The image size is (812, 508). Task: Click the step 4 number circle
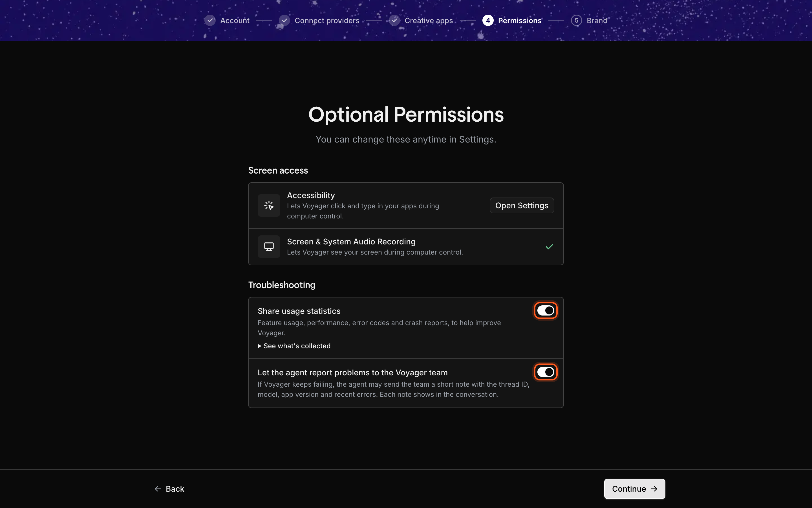[488, 21]
